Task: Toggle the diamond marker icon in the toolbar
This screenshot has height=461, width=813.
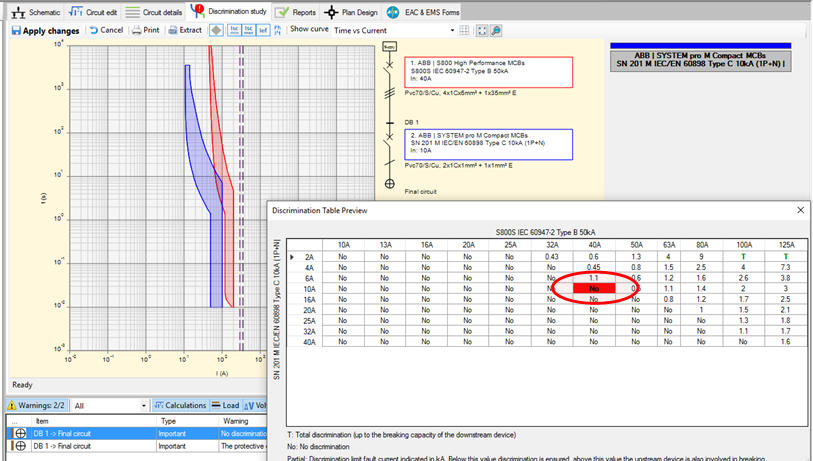Action: pos(216,31)
